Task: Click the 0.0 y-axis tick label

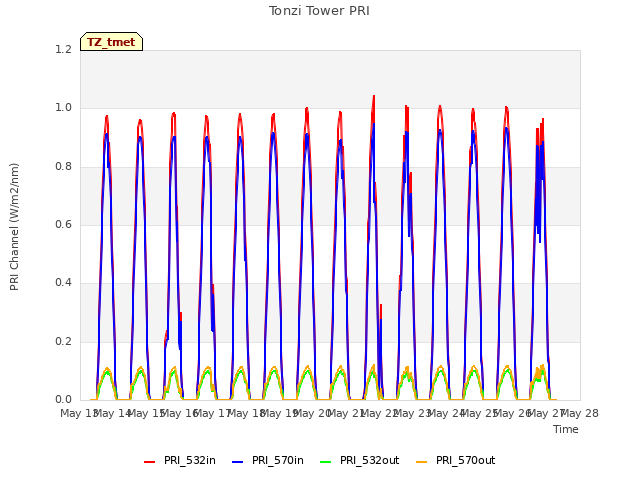Action: pyautogui.click(x=63, y=399)
